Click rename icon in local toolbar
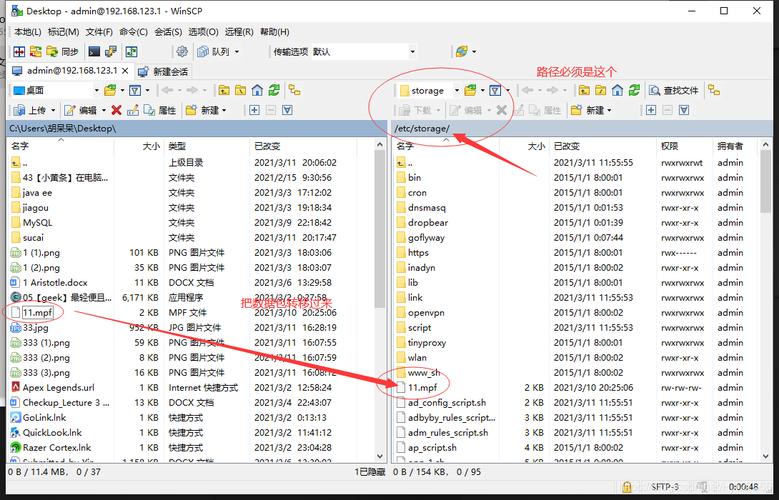The width and height of the screenshot is (779, 500). click(133, 110)
